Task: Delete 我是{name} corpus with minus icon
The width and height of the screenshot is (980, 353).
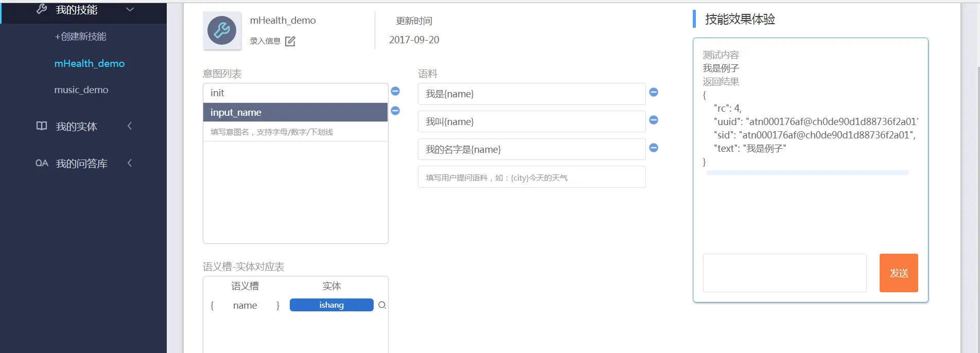Action: click(x=654, y=92)
